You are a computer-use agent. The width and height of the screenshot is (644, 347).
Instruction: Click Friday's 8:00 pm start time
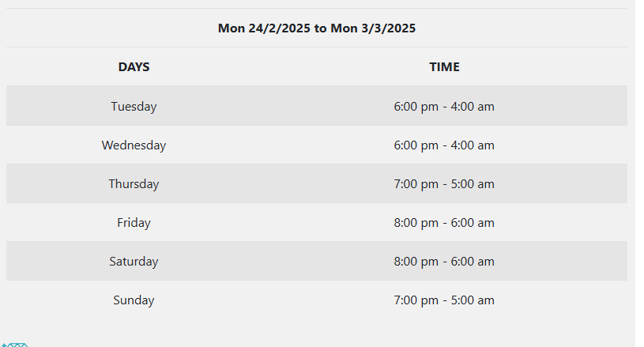click(x=416, y=223)
